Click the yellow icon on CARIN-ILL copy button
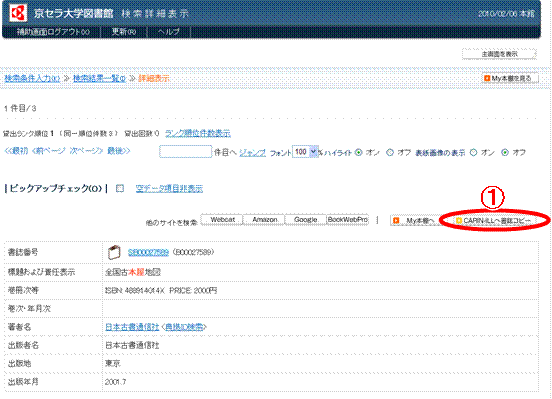Screen dimensions: 552x399 pyautogui.click(x=458, y=220)
